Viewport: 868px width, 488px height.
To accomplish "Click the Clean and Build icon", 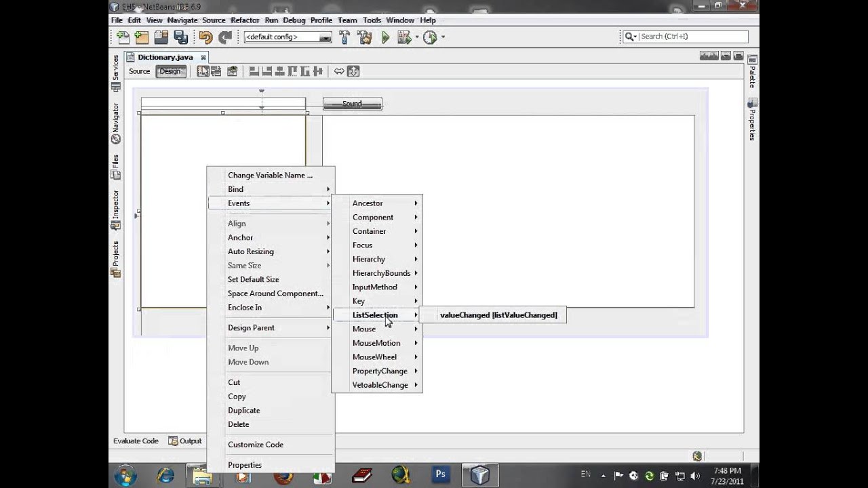I will 364,37.
